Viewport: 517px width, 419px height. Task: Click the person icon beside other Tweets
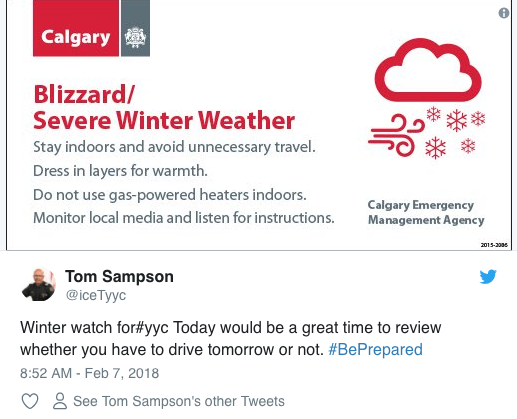60,401
